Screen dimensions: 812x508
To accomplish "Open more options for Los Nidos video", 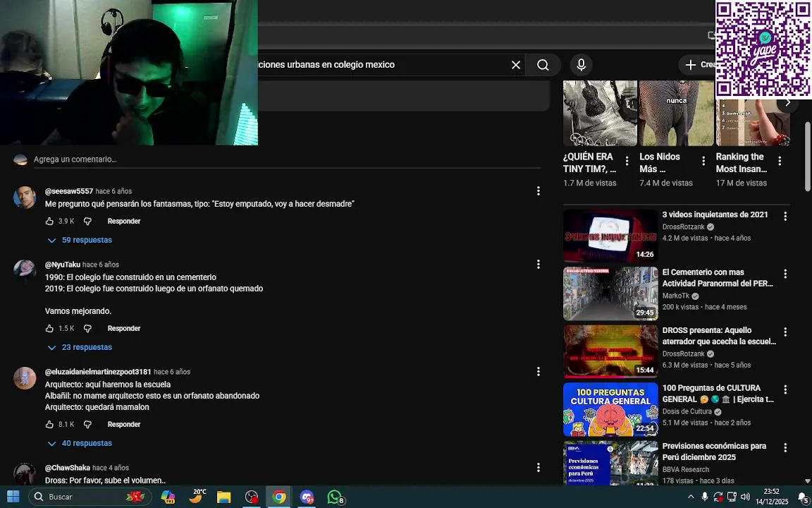I will click(x=703, y=161).
